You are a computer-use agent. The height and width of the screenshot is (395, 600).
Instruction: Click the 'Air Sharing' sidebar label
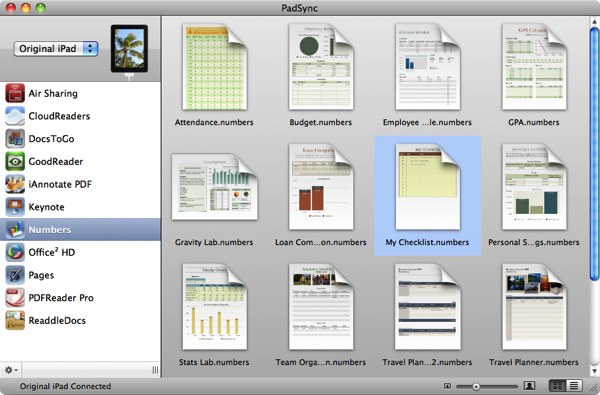(x=53, y=93)
